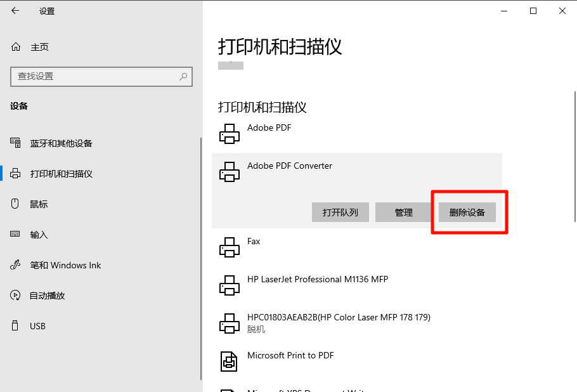Select HP LaserJet Professional M1136 MFP
Image resolution: width=577 pixels, height=392 pixels.
[357, 285]
